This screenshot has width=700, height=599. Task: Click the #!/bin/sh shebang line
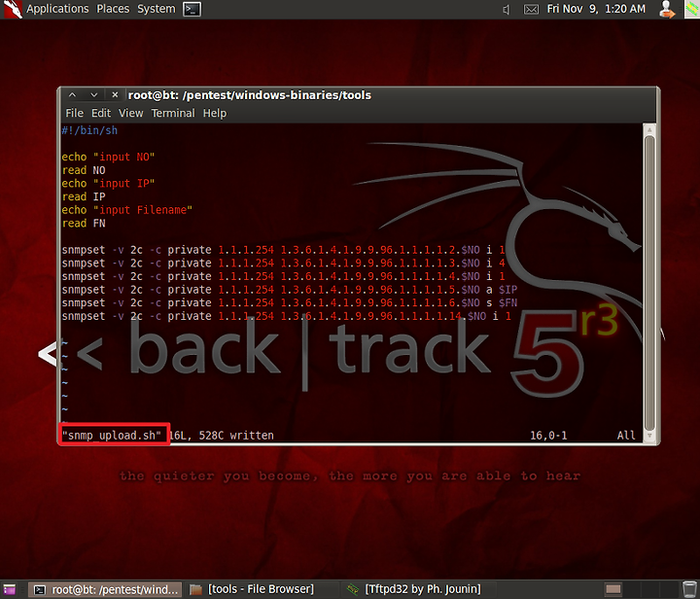pos(89,130)
